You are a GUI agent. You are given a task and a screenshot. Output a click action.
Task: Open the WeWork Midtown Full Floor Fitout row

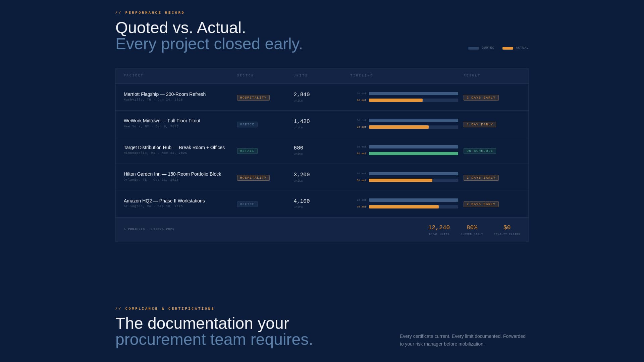click(162, 121)
